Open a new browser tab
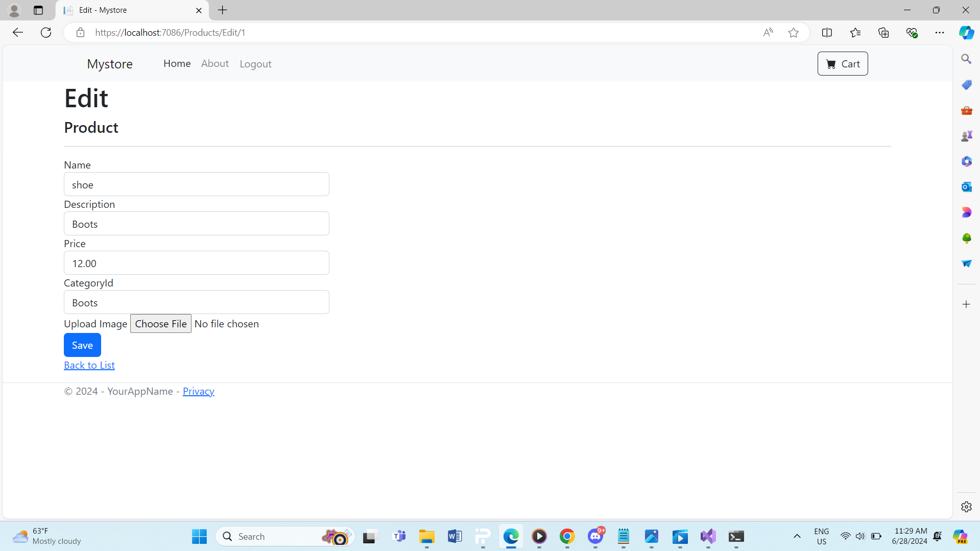The width and height of the screenshot is (980, 551). [x=223, y=10]
